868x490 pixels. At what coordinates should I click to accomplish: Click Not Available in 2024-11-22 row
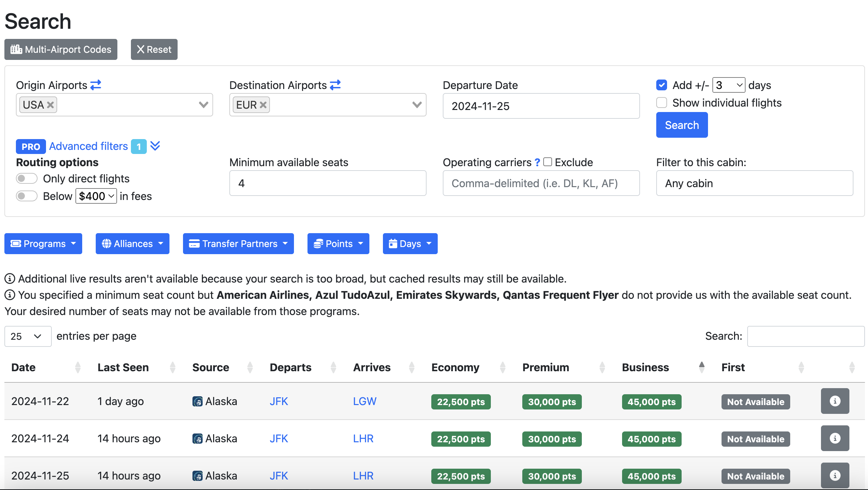tap(756, 402)
